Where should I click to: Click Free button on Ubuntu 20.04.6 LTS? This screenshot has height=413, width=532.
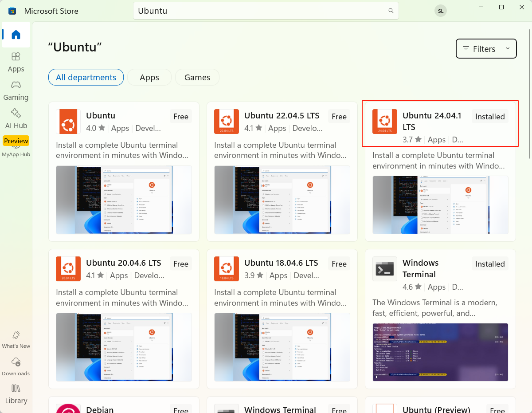click(181, 264)
